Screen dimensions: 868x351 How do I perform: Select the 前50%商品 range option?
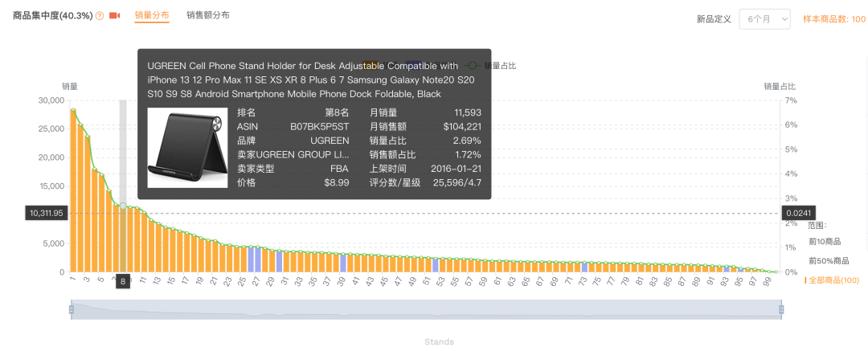(x=829, y=261)
